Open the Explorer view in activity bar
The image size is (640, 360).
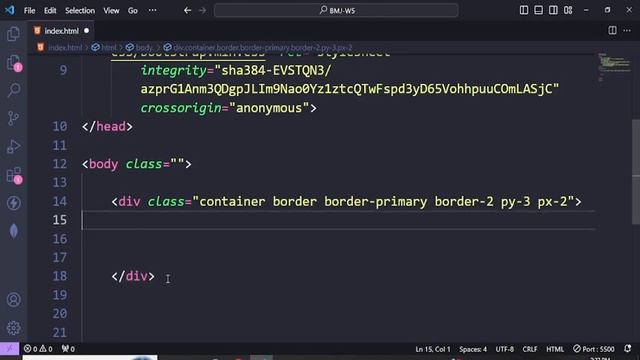coord(13,34)
